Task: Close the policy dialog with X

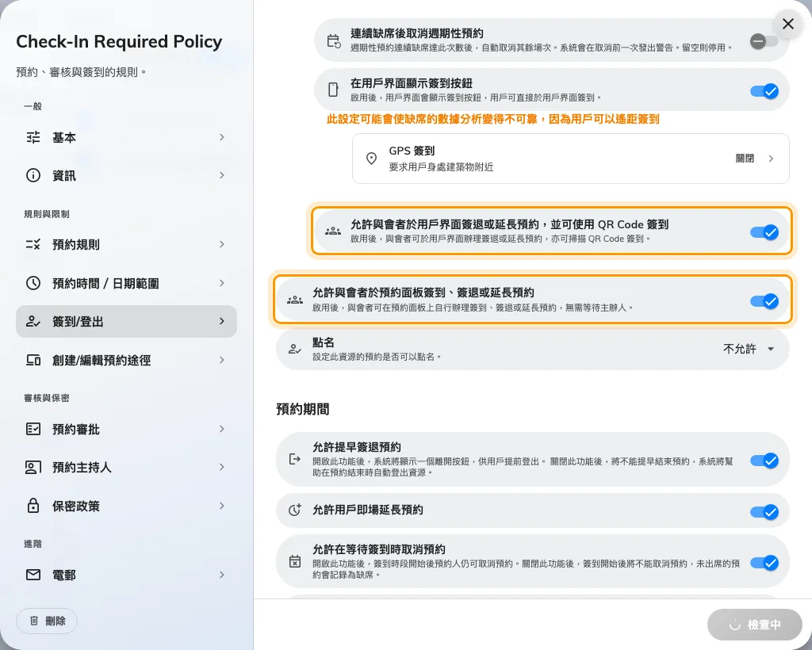Action: coord(788,24)
